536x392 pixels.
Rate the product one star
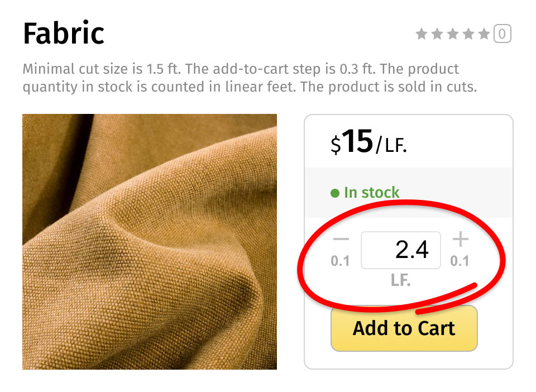[422, 34]
